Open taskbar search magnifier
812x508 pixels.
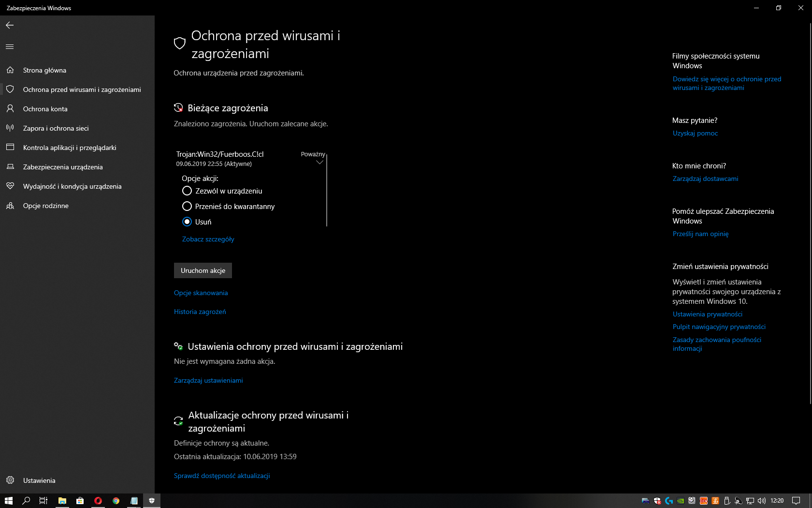pos(26,501)
